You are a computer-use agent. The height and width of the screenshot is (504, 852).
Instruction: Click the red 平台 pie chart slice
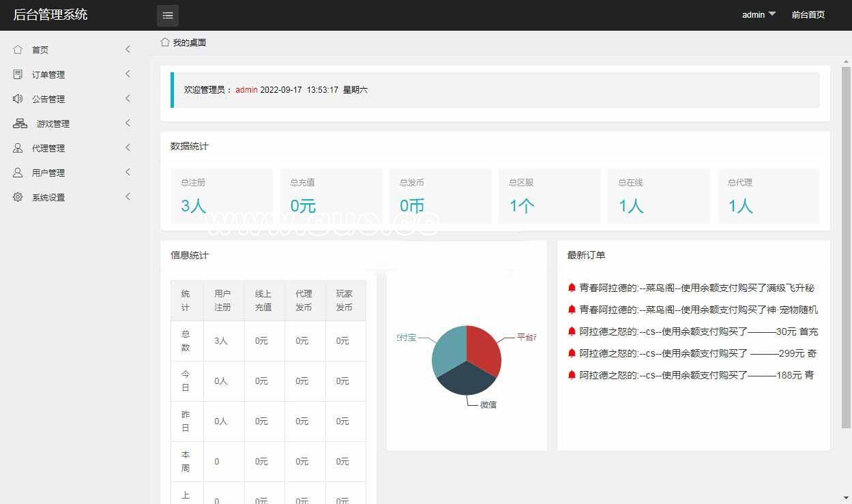[484, 348]
